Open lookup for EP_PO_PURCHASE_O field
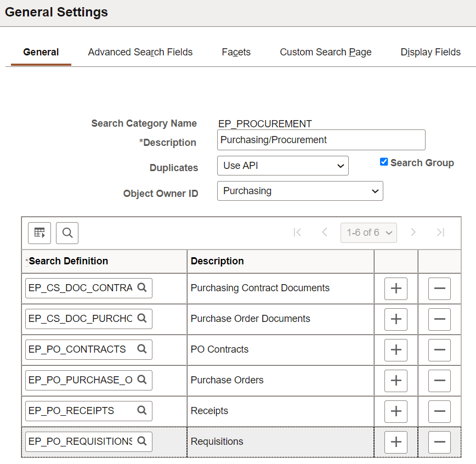The width and height of the screenshot is (476, 464). [x=142, y=380]
